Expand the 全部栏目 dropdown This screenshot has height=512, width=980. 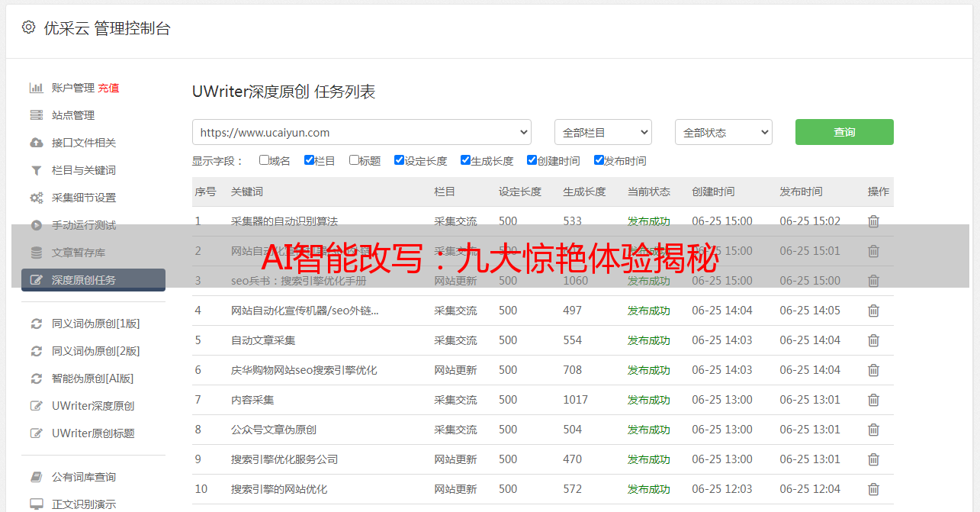tap(602, 132)
